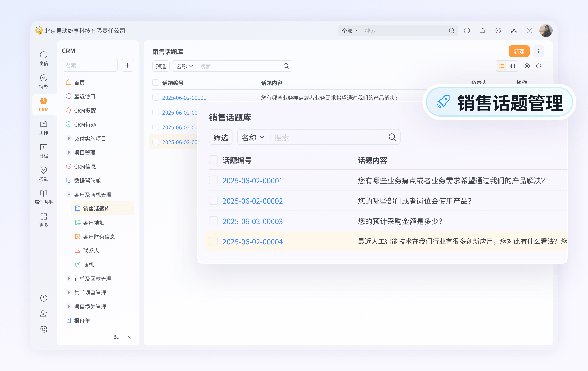This screenshot has width=588, height=371.
Task: Open link 2025-06-02-00001 in background table
Action: [x=184, y=98]
